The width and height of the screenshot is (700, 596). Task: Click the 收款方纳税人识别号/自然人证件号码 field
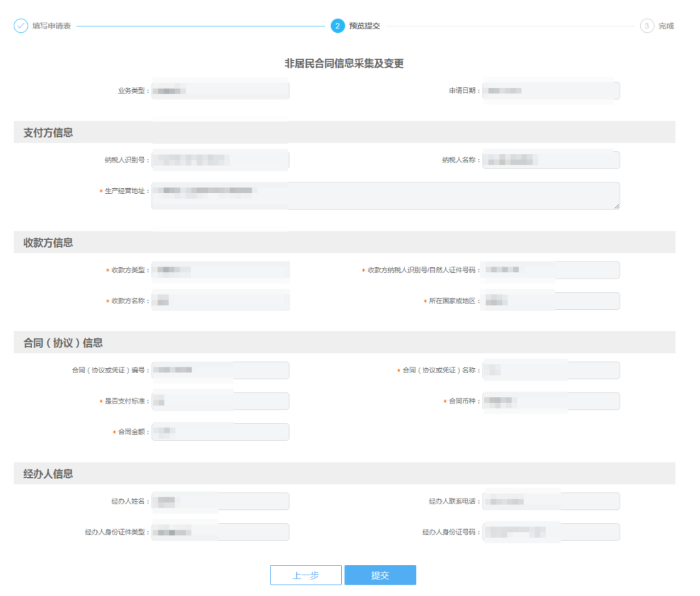tap(551, 270)
